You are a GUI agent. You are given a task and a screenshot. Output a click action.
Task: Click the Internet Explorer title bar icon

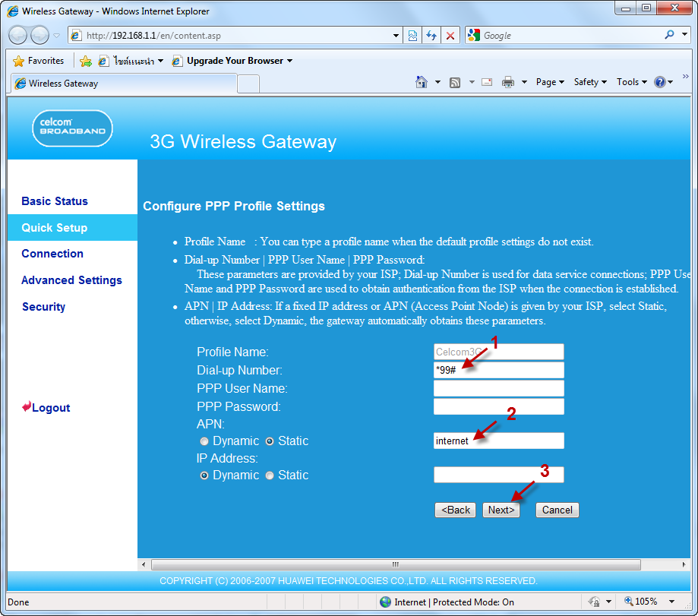click(13, 11)
